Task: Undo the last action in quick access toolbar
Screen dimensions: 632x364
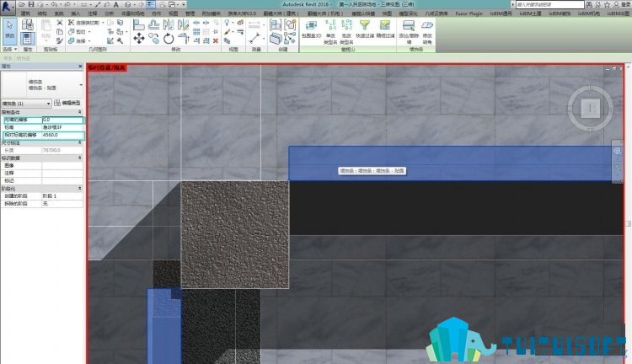Action: coord(54,4)
